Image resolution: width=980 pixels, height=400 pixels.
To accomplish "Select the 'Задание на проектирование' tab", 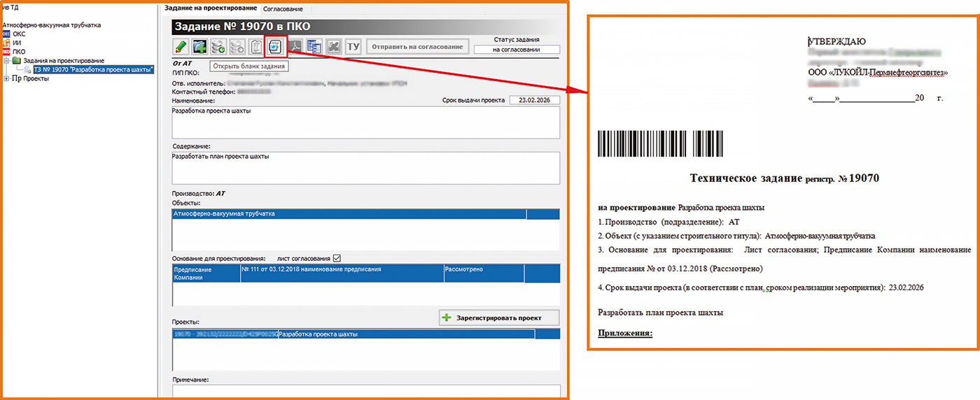I will click(209, 8).
